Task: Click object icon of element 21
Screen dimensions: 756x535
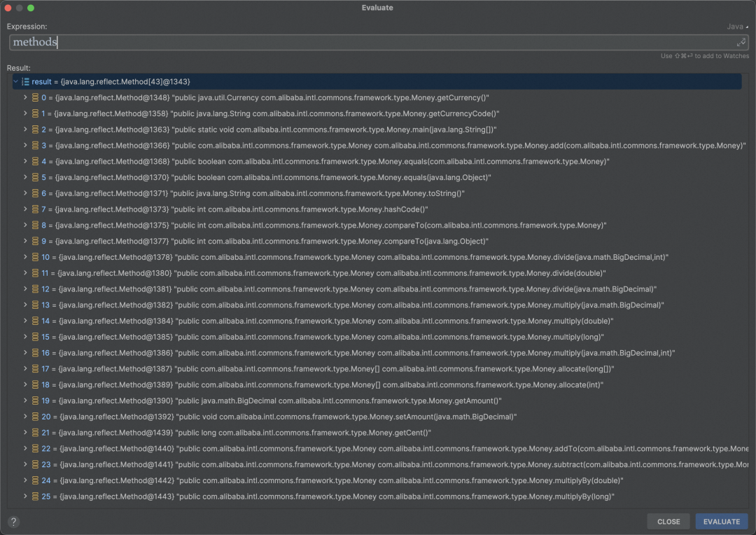Action: (x=35, y=432)
